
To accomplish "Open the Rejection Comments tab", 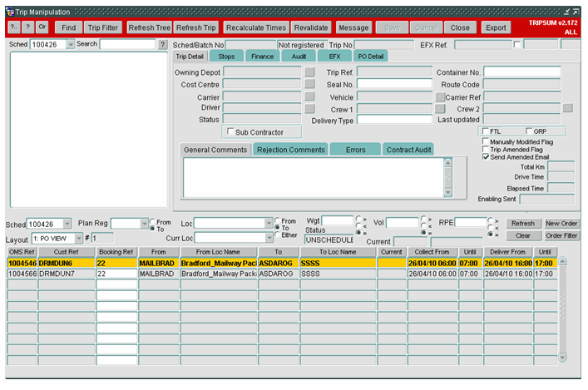I will [x=290, y=150].
